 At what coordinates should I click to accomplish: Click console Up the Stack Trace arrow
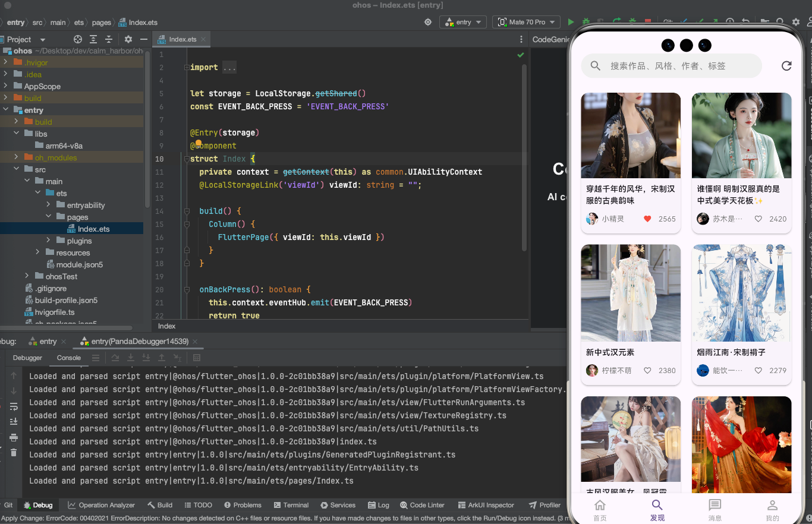[14, 375]
